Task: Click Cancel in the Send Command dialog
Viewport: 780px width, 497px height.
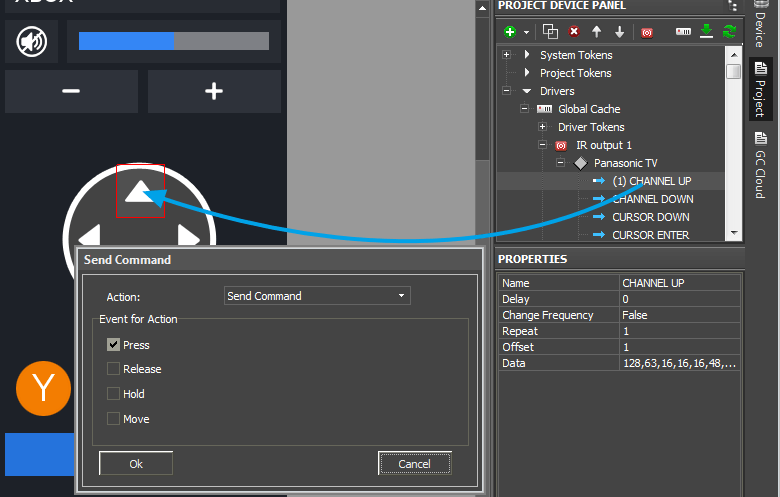Action: (414, 464)
